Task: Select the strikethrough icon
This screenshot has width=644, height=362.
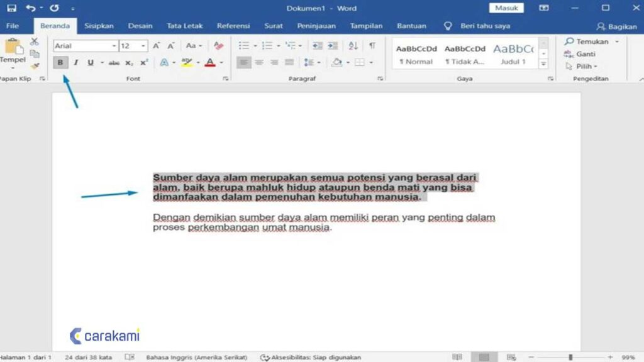Action: point(115,62)
